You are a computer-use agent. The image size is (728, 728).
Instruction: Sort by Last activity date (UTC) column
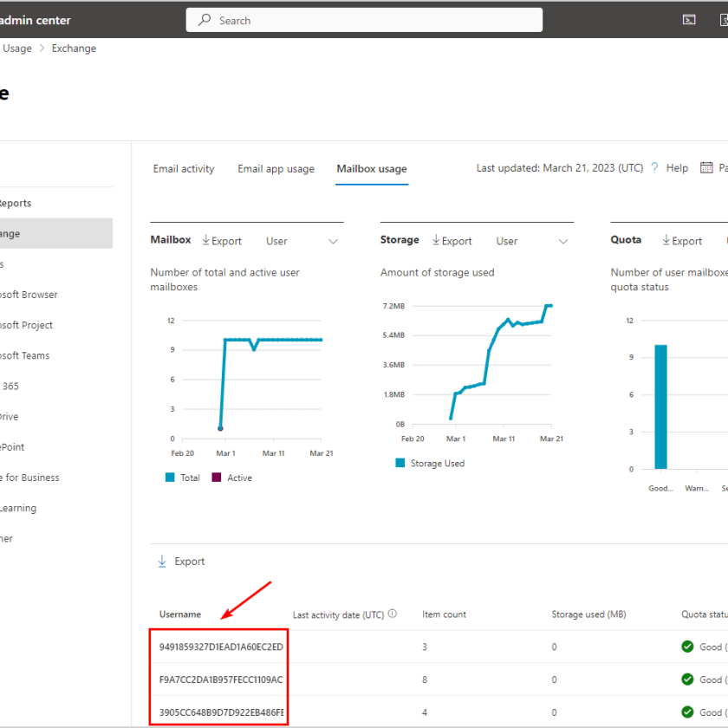pos(339,614)
